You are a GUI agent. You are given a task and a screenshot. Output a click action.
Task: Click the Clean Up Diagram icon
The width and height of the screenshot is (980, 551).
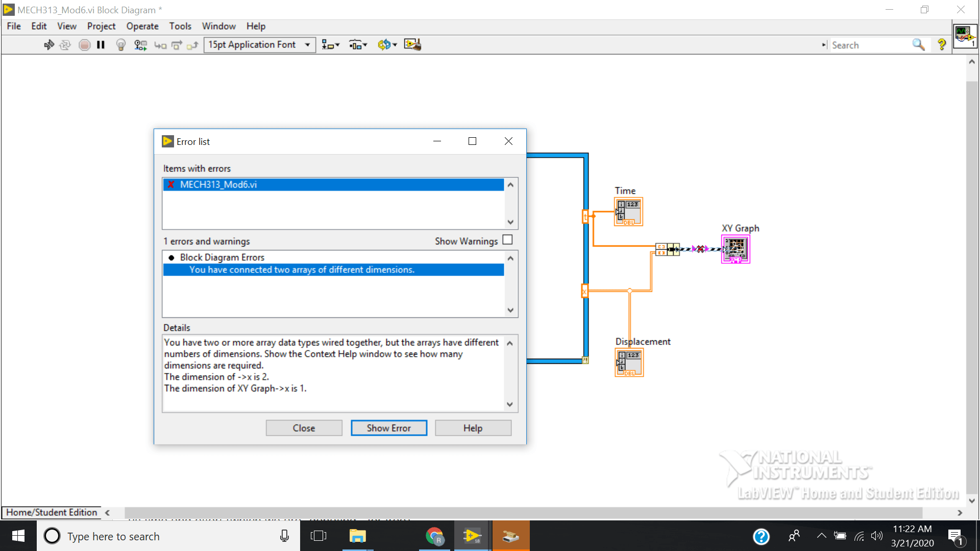coord(412,45)
